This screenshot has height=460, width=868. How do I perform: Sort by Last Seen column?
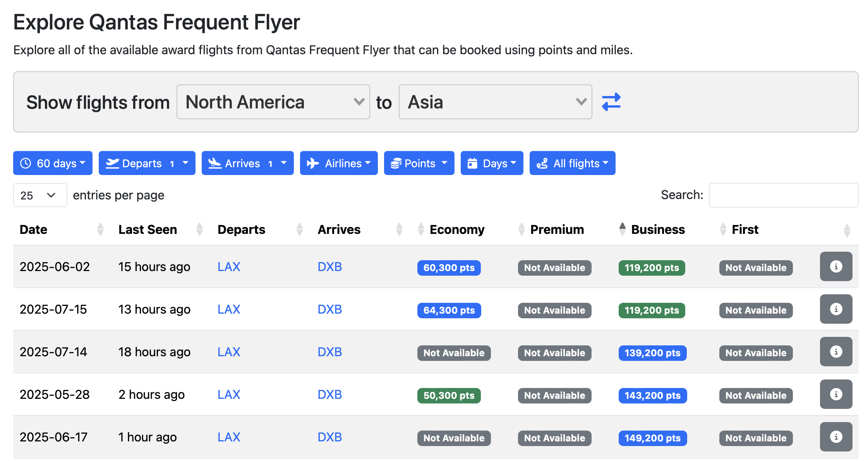(x=148, y=230)
